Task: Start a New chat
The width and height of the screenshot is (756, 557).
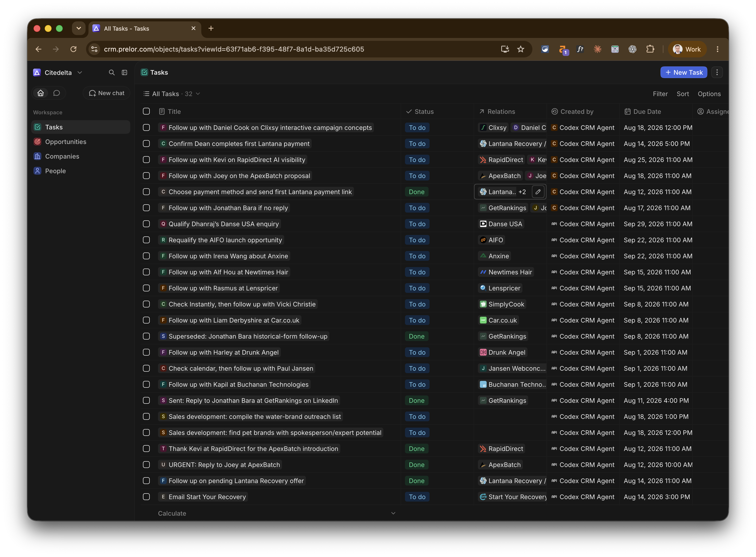Action: click(x=106, y=93)
